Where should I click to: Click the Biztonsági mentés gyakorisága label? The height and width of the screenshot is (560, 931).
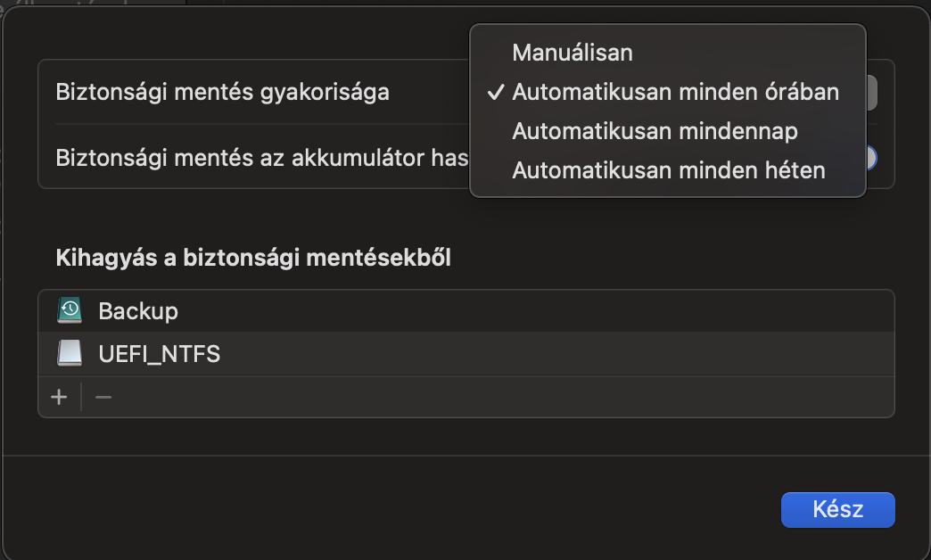(223, 92)
